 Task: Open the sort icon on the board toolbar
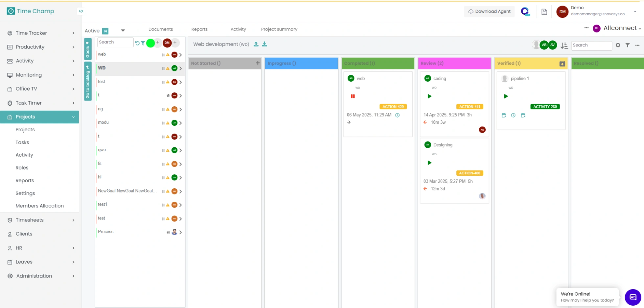(x=564, y=45)
